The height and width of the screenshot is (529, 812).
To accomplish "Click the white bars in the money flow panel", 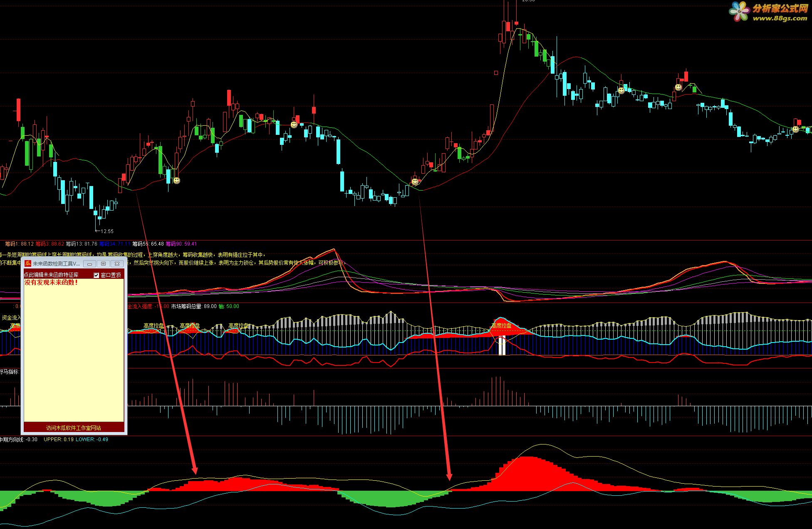I will 502,345.
